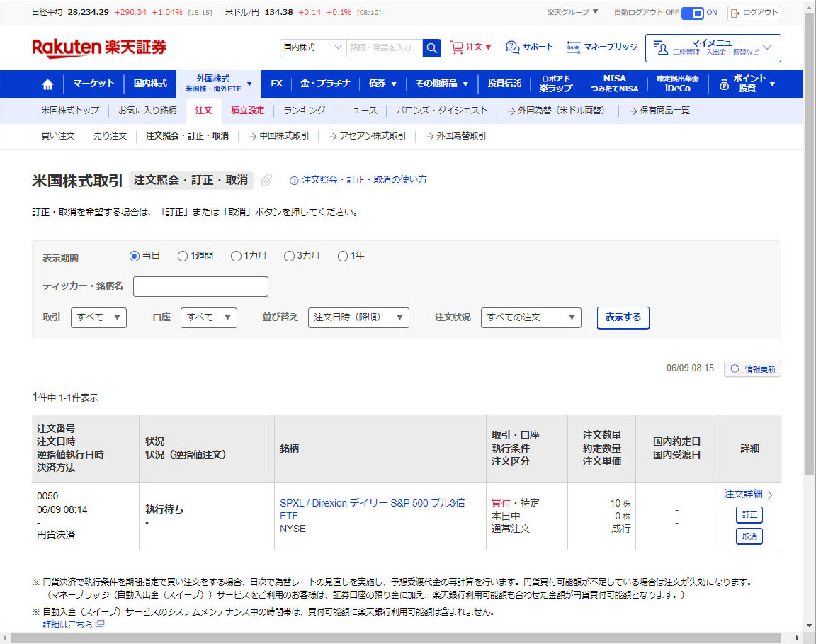Click the ログアウト door icon button
The height and width of the screenshot is (644, 816).
click(x=754, y=13)
